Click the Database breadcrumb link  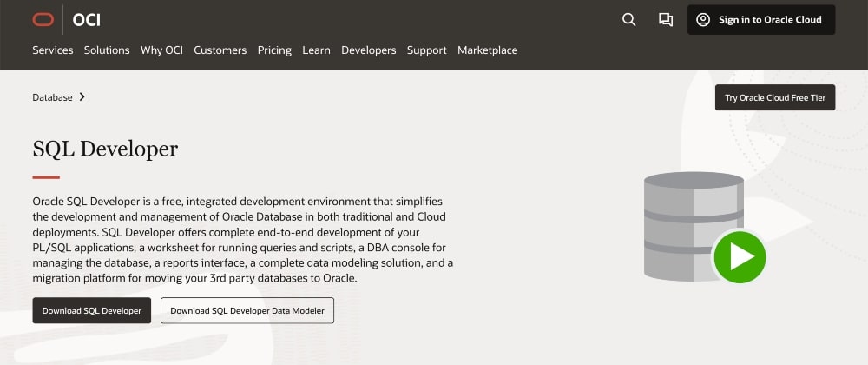point(53,97)
